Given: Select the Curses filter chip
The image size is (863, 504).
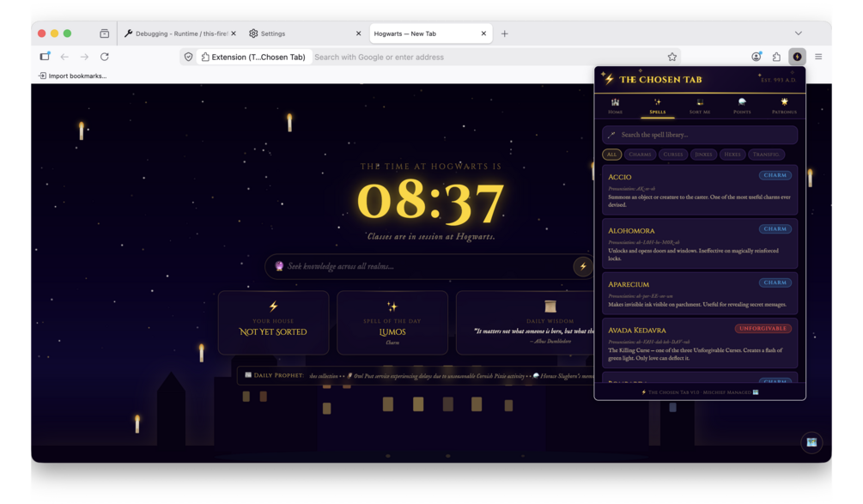Looking at the screenshot, I should click(x=672, y=155).
